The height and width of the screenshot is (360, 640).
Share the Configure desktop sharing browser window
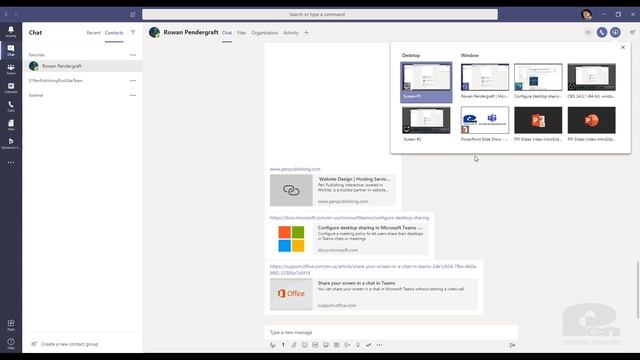coord(538,81)
